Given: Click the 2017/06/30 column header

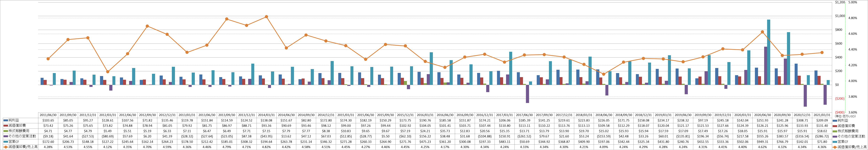Looking at the screenshot, I should 525,115.
